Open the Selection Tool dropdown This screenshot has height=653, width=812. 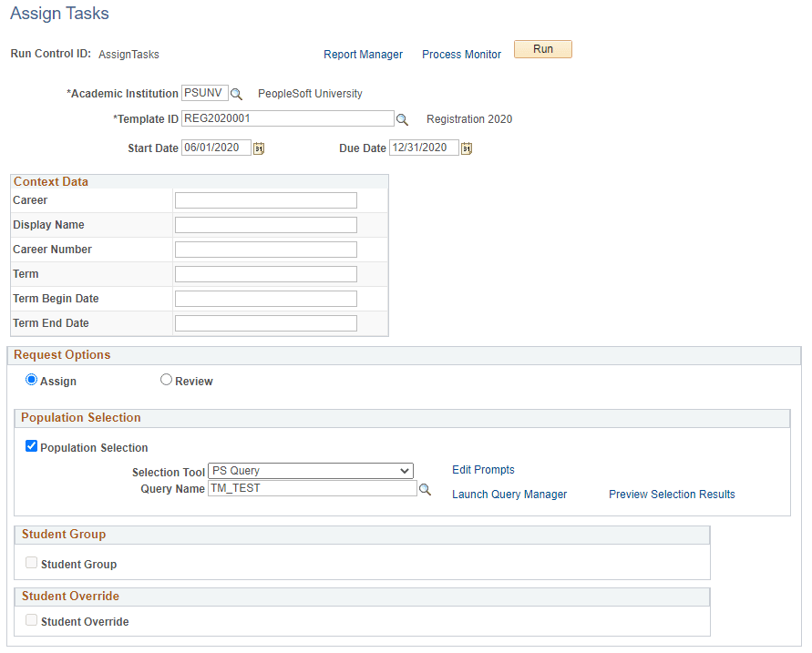(310, 470)
